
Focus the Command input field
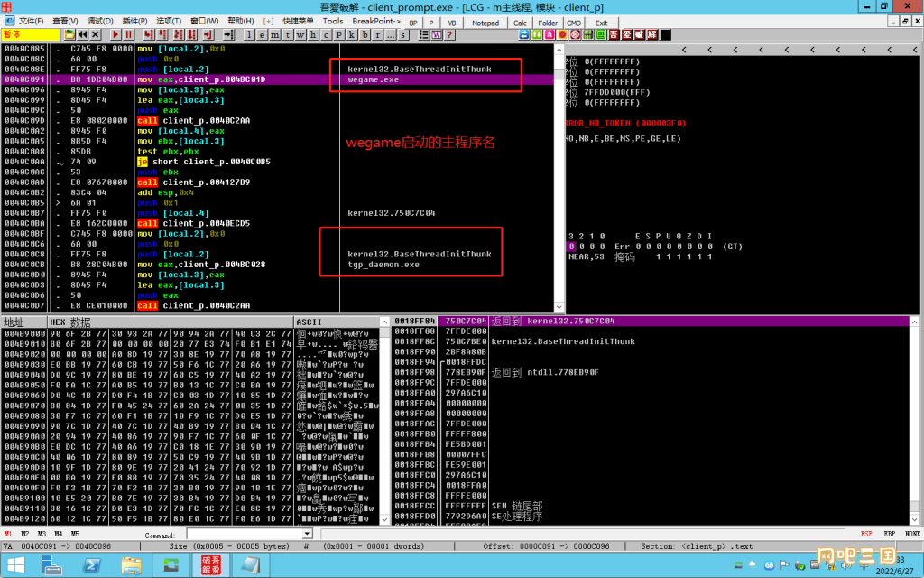(245, 535)
